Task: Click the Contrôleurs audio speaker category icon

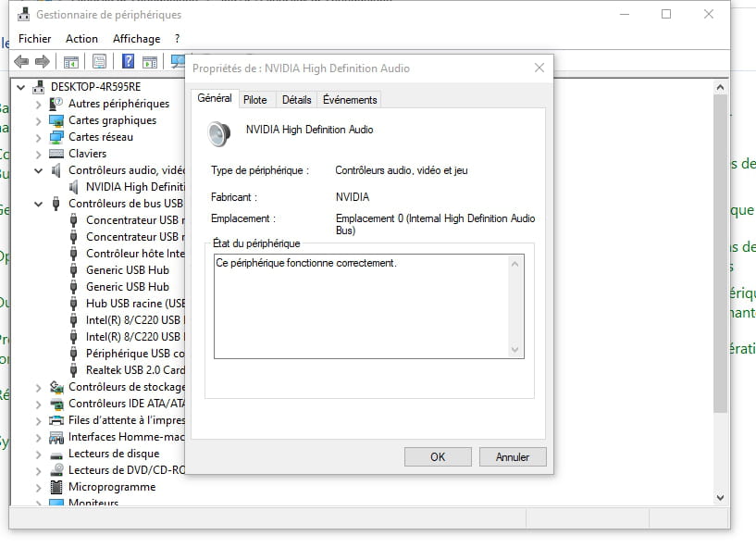Action: 56,169
